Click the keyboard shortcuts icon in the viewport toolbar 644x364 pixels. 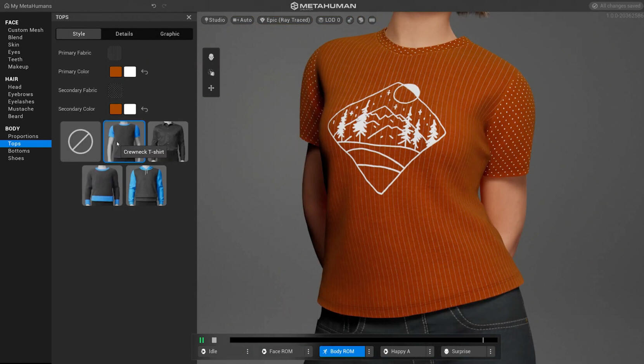pyautogui.click(x=372, y=20)
